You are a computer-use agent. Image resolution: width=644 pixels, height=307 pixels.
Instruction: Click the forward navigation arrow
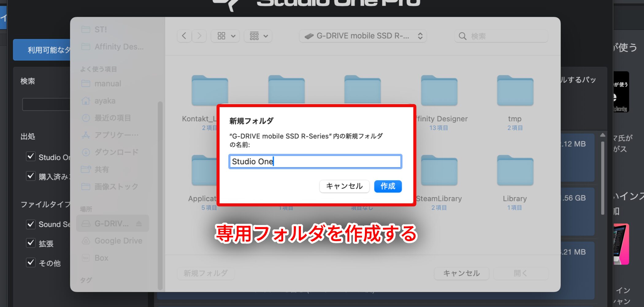pos(199,36)
